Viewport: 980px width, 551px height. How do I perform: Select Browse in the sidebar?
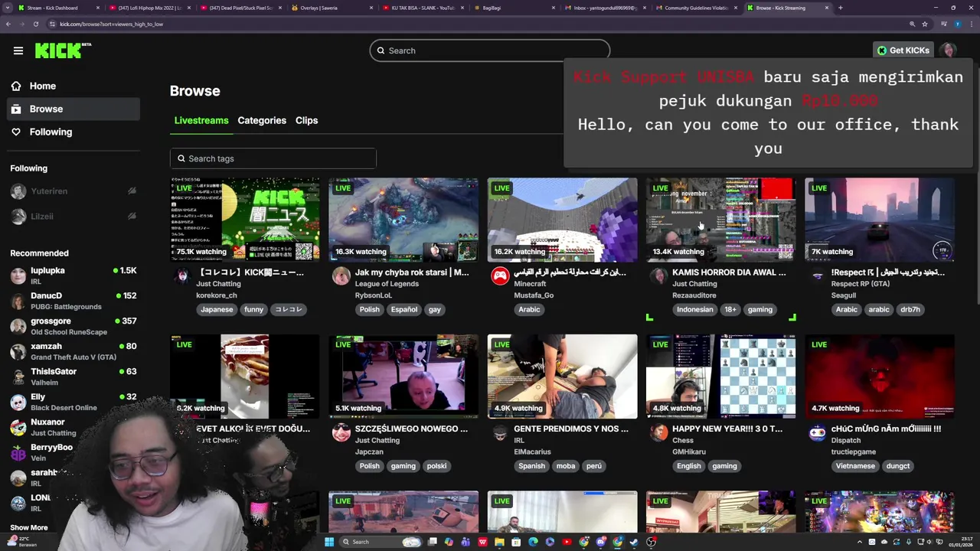(x=73, y=109)
